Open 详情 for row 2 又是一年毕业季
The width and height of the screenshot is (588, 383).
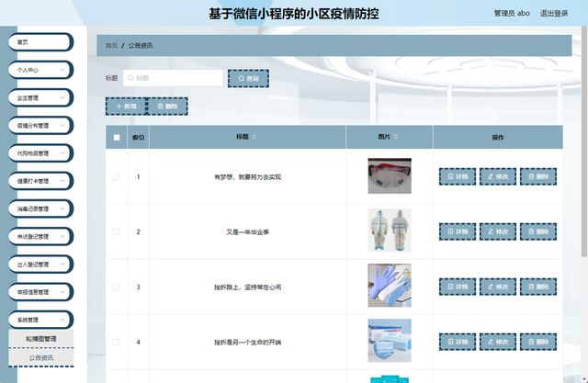pos(458,231)
